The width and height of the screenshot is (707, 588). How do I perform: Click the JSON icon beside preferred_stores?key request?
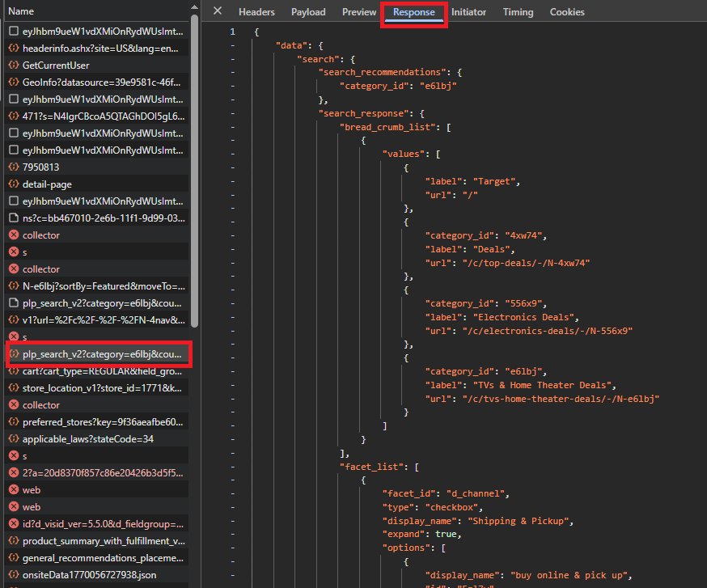pos(14,421)
